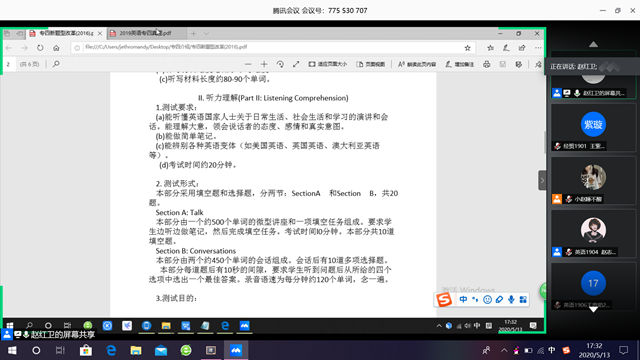
Task: Rotate the PDF page
Action: pos(280,64)
